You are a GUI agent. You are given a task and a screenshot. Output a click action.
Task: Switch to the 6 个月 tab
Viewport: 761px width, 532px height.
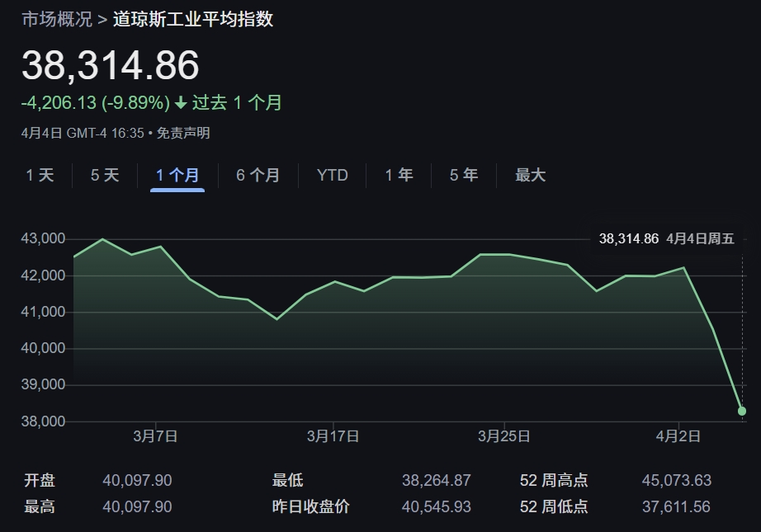pos(258,175)
